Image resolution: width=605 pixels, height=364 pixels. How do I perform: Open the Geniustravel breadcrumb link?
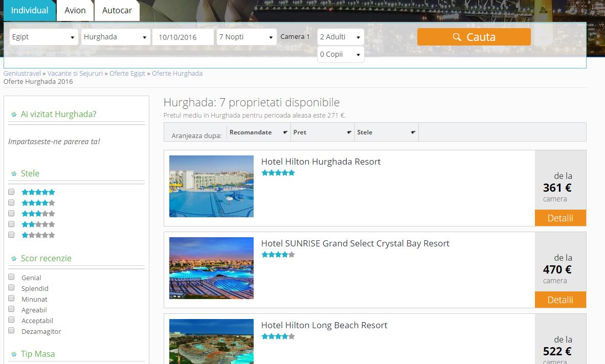(22, 73)
